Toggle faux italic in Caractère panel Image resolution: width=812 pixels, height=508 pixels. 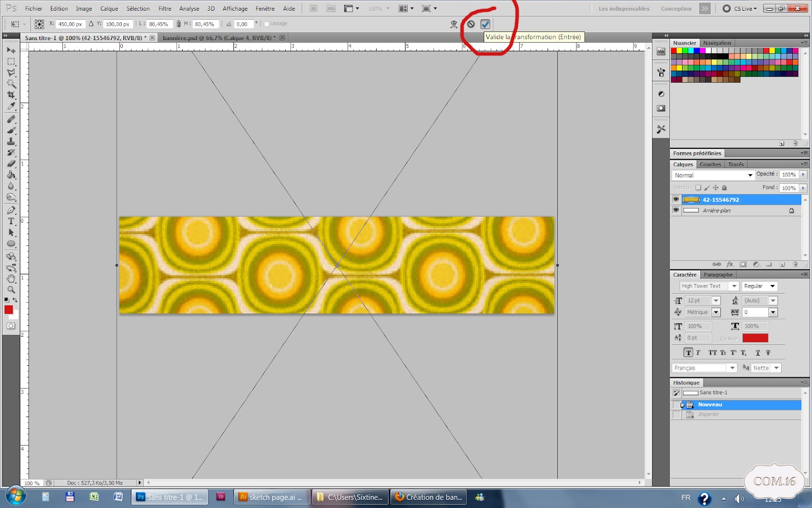tap(698, 353)
